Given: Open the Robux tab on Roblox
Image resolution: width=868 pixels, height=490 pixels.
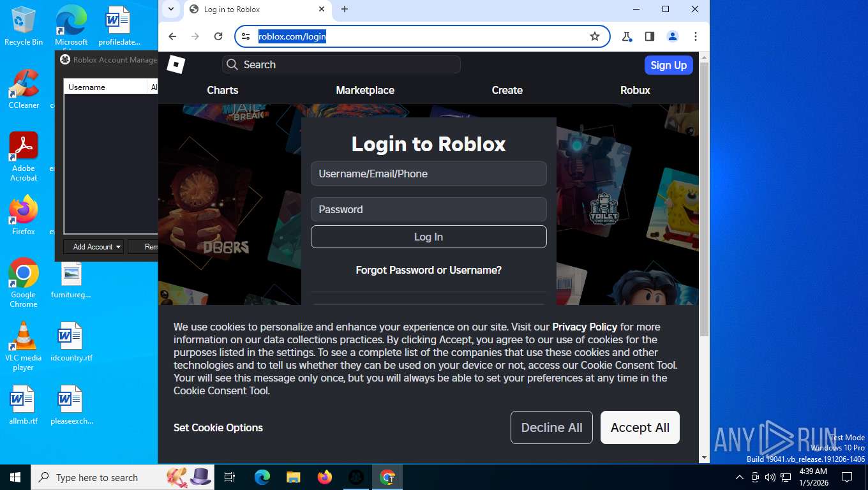Looking at the screenshot, I should (635, 90).
